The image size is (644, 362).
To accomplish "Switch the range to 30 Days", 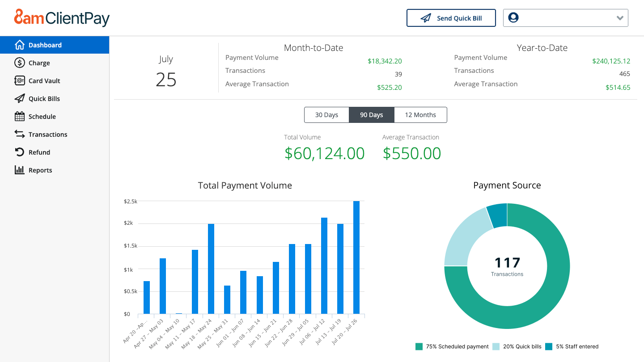I will coord(326,115).
